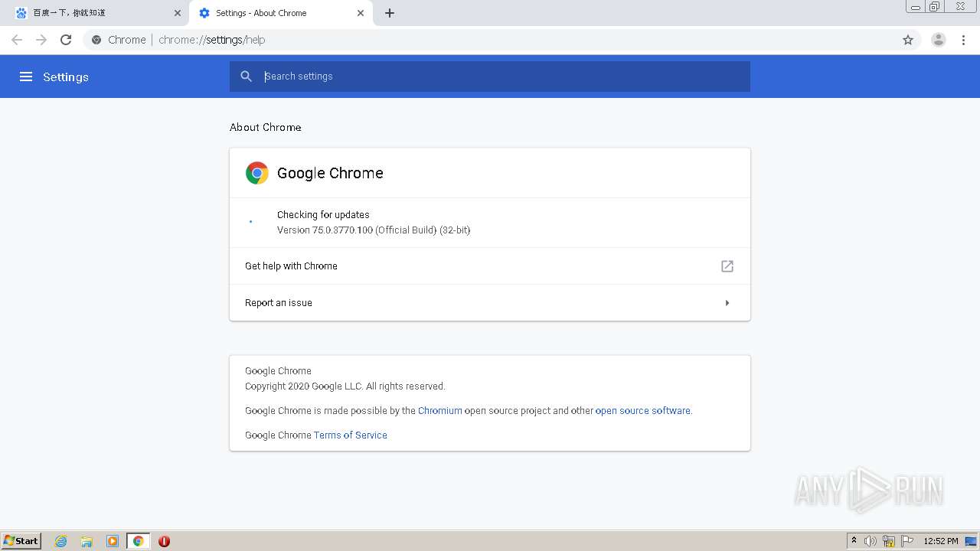980x551 pixels.
Task: Open the Settings hamburger menu
Action: click(26, 77)
